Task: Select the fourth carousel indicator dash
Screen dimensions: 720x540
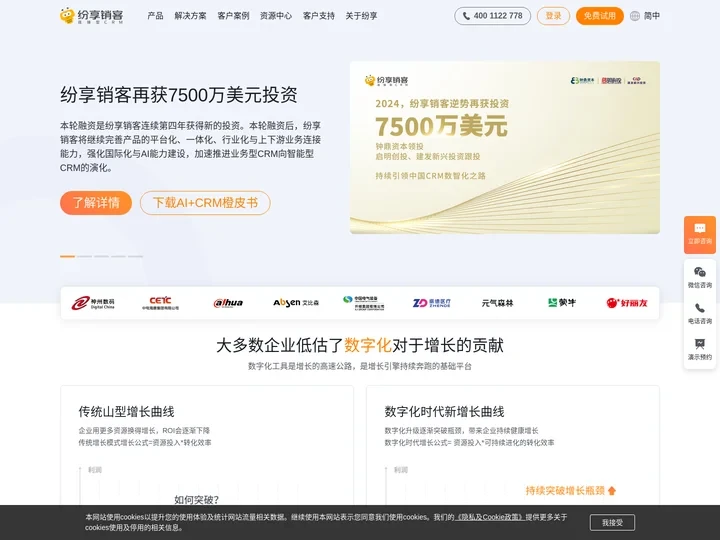Action: click(118, 256)
